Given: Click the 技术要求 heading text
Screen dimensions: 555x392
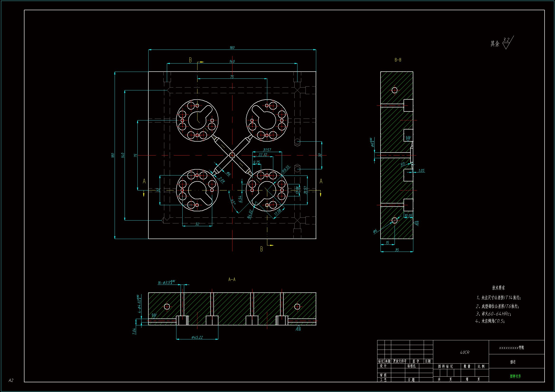Looking at the screenshot, I should click(499, 288).
